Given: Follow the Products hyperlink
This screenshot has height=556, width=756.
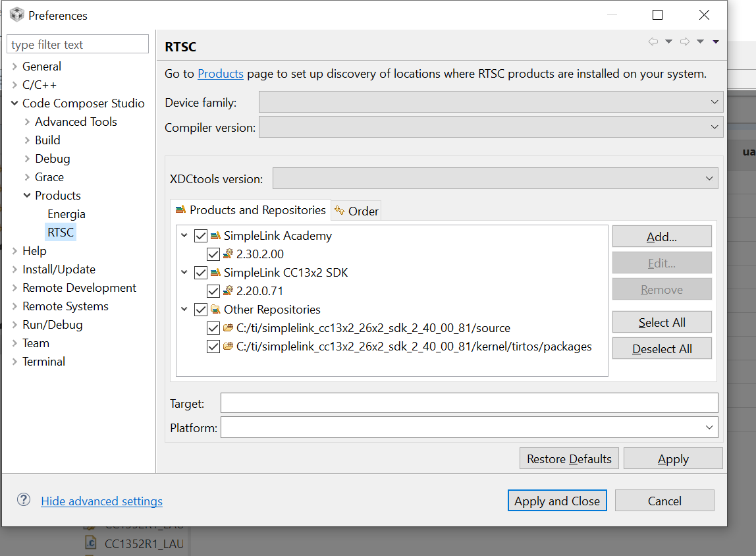Looking at the screenshot, I should pos(221,74).
